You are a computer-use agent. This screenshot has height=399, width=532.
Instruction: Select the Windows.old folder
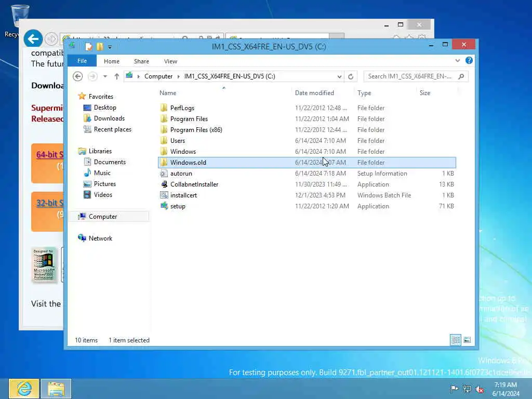pyautogui.click(x=307, y=163)
